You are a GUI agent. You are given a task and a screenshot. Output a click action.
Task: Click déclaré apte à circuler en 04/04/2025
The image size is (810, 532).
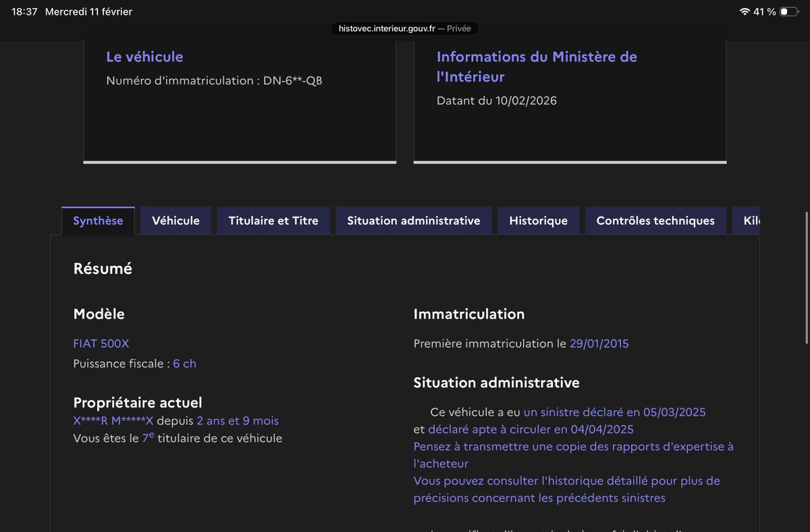531,429
